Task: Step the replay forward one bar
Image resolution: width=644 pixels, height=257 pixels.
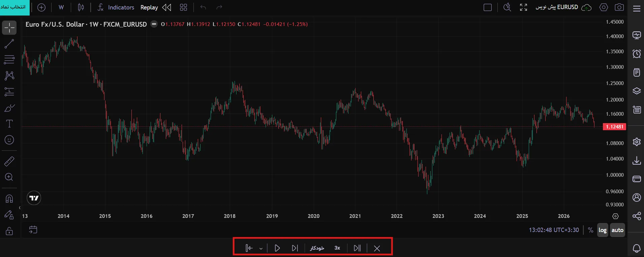Action: [x=295, y=248]
